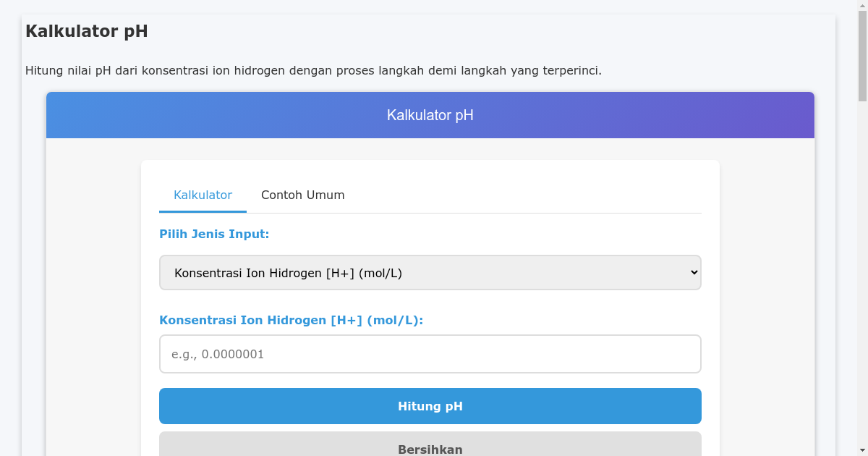Click the active tab underline indicator

(x=203, y=211)
